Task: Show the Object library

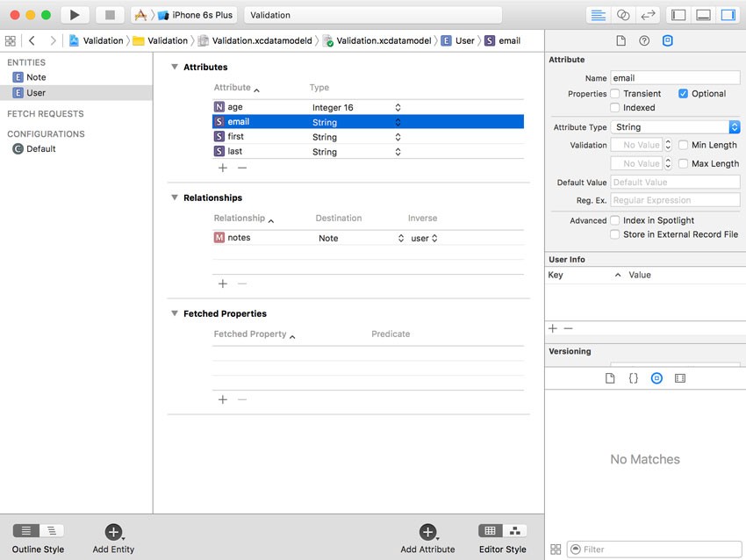Action: (x=656, y=378)
